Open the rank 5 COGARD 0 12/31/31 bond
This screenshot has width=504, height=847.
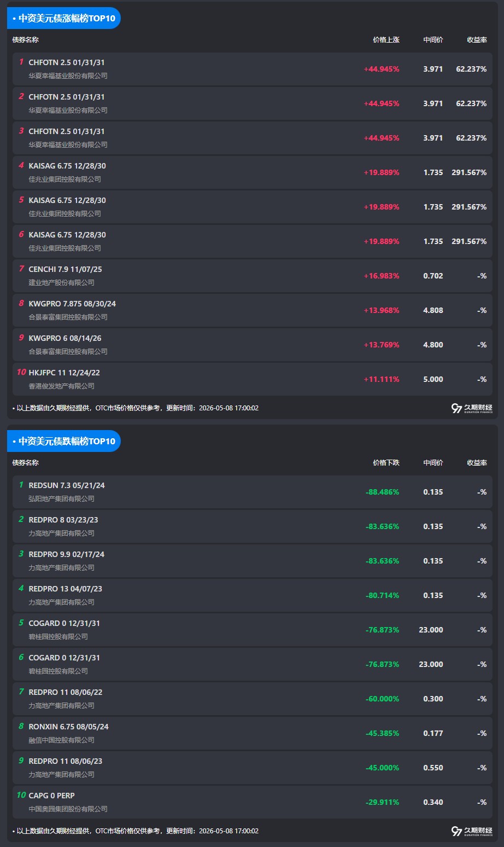(x=253, y=630)
